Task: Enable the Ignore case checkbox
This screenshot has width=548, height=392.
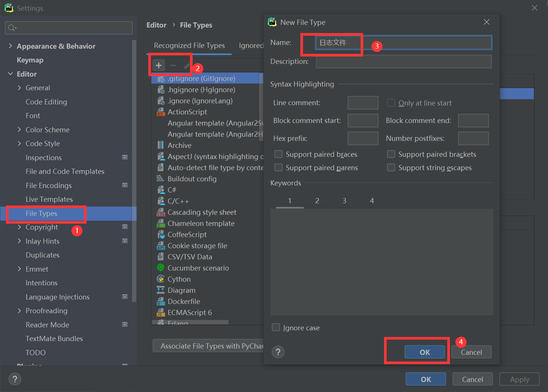Action: (x=275, y=327)
